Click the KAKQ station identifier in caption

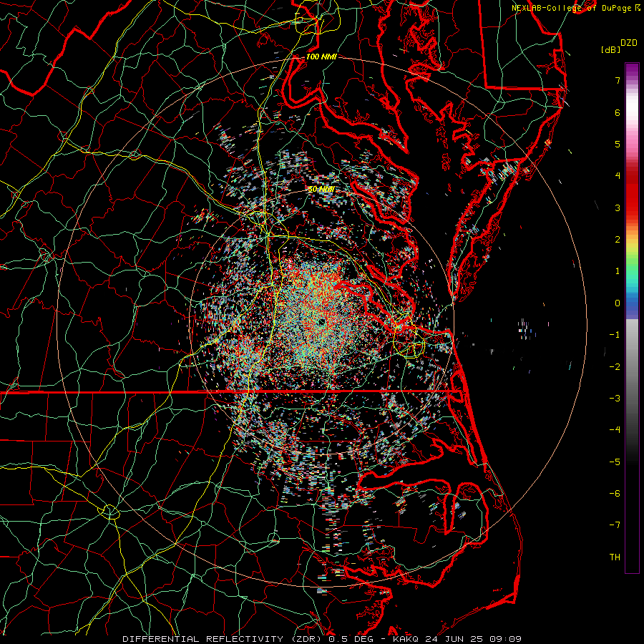(x=406, y=639)
